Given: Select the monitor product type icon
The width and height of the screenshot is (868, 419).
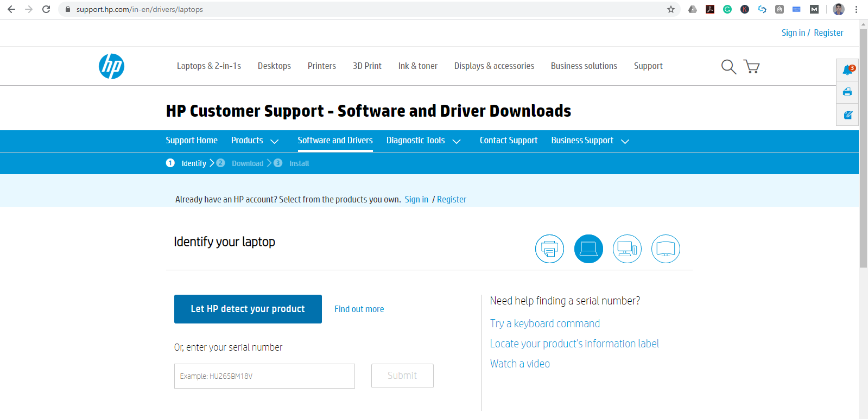Looking at the screenshot, I should [666, 249].
